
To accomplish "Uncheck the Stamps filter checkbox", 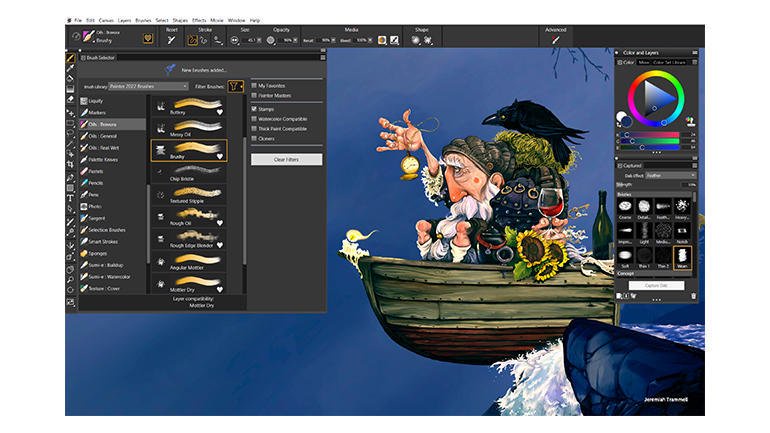I will coord(254,108).
